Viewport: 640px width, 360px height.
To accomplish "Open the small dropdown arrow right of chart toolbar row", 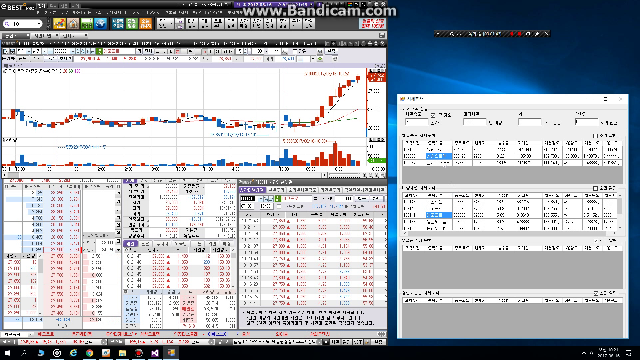I will pos(313,59).
